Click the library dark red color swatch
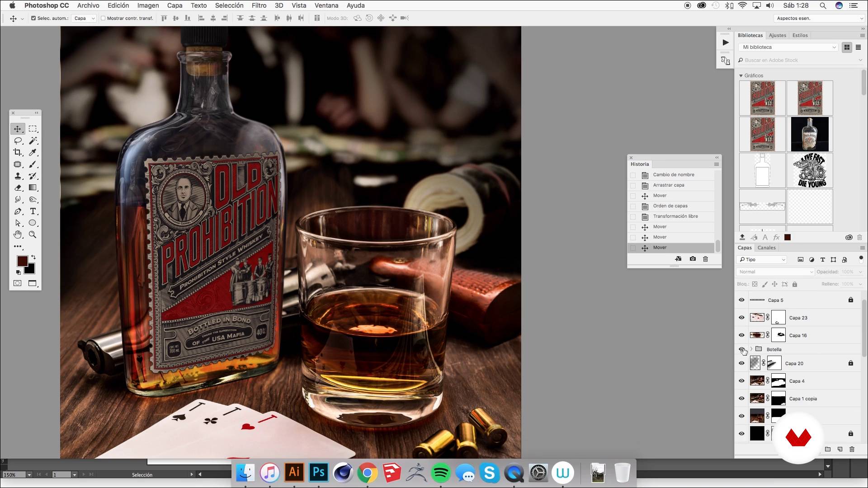 (788, 237)
